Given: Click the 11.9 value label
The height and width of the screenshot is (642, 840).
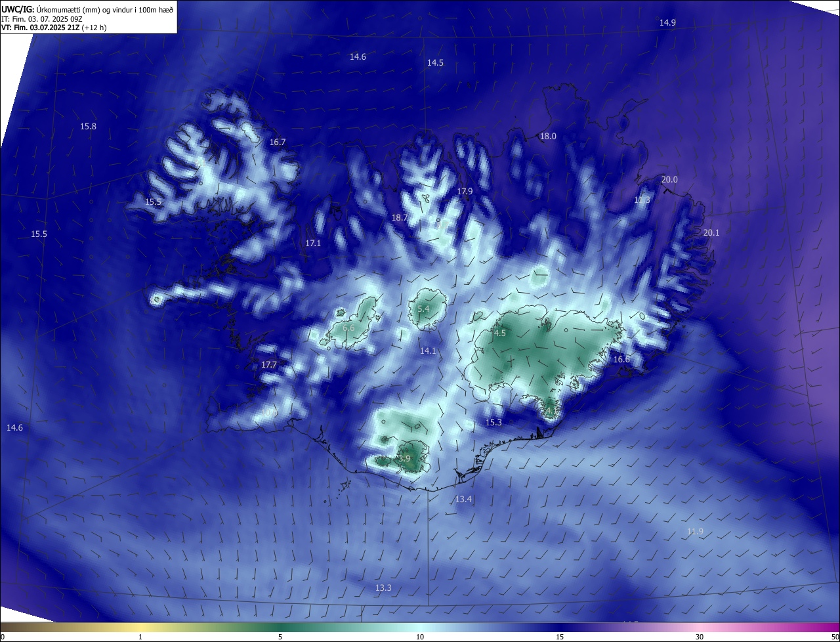Looking at the screenshot, I should pos(695,532).
